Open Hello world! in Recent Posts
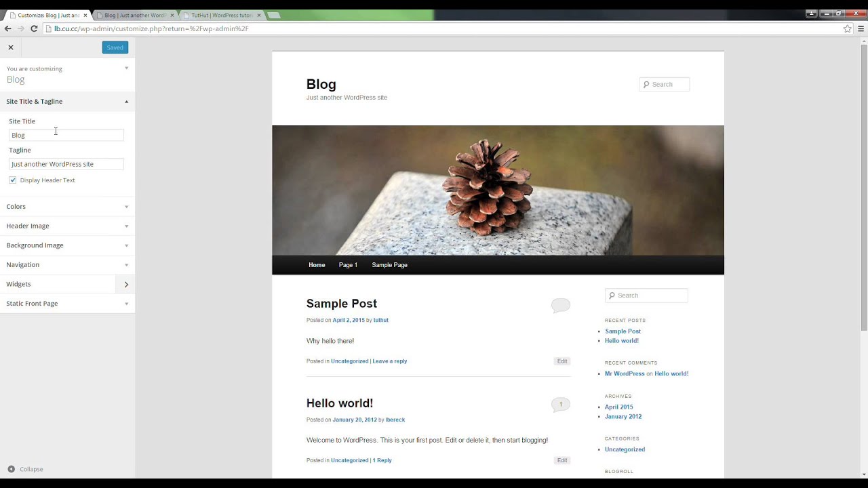The width and height of the screenshot is (868, 488). pos(622,341)
